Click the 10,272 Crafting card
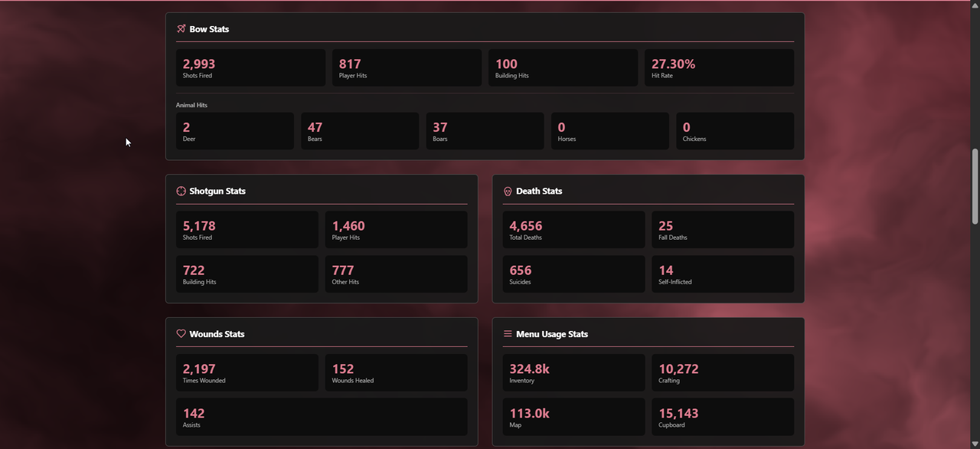This screenshot has height=449, width=980. click(723, 372)
